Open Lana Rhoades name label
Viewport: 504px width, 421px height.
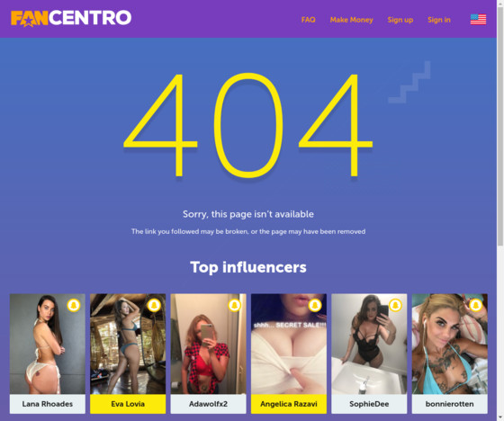48,404
